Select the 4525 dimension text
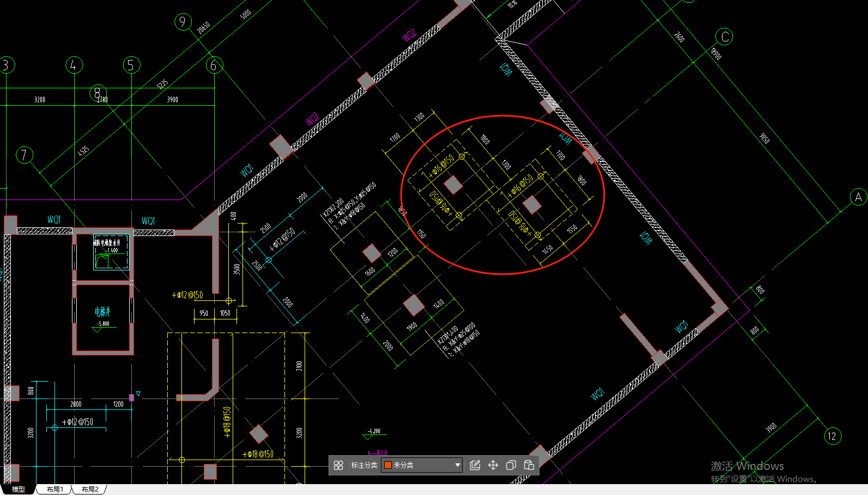 click(83, 150)
